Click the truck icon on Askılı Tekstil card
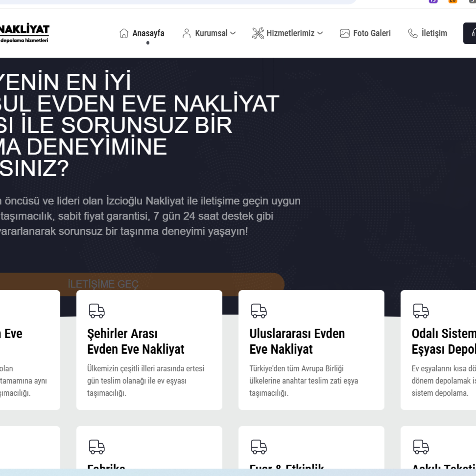This screenshot has height=476, width=476. 421,447
